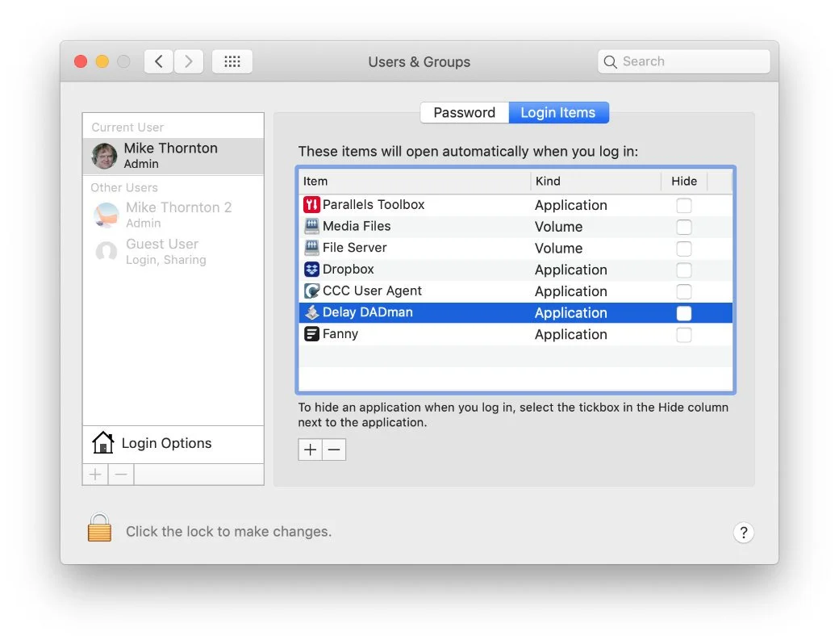Sort by the Item column header

(x=415, y=182)
